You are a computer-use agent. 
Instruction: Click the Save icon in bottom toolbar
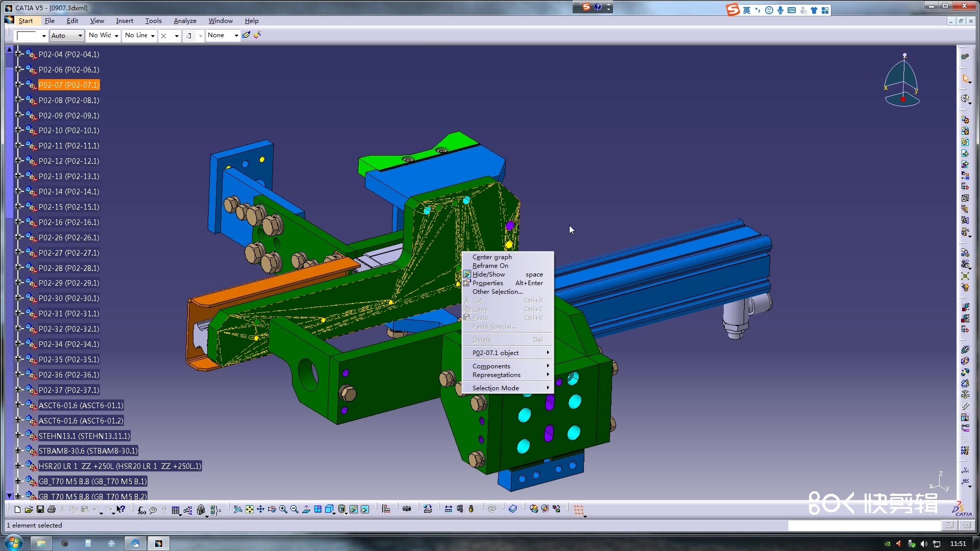(x=40, y=509)
